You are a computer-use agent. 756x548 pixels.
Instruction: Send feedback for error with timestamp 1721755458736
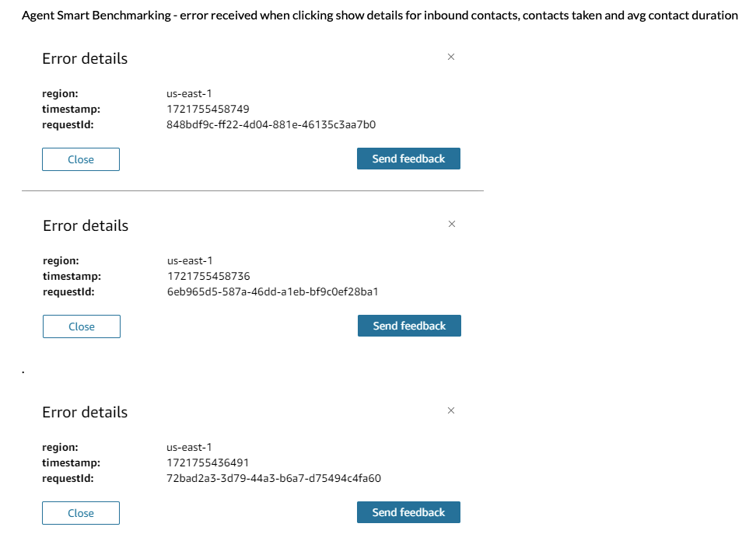(409, 326)
